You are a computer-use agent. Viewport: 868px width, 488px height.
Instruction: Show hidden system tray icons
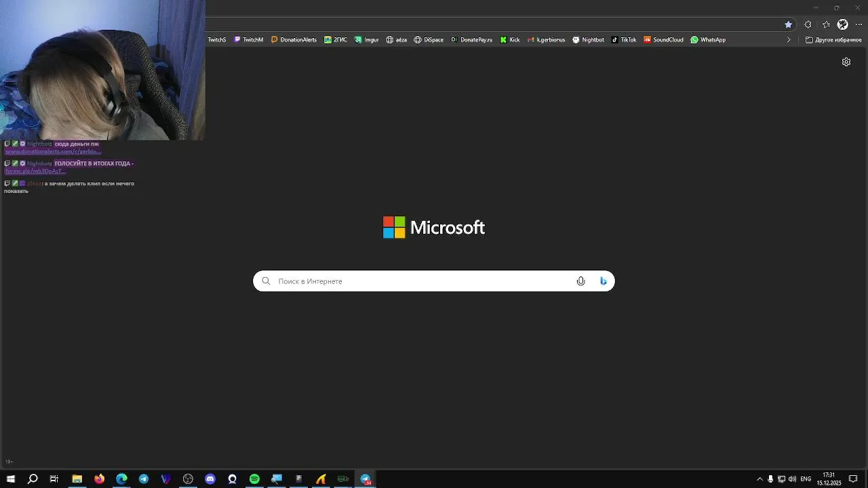pos(759,479)
